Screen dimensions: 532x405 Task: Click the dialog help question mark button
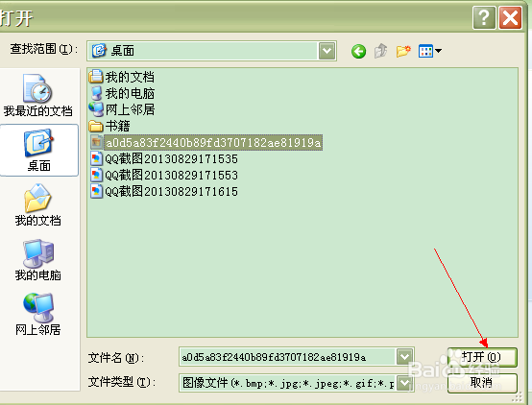(484, 17)
